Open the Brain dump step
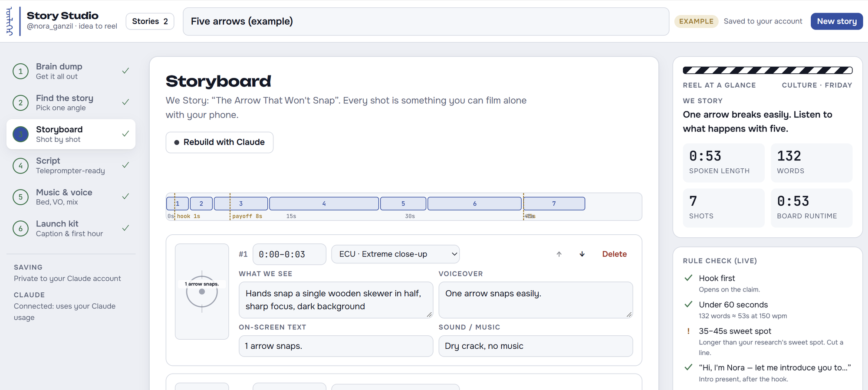Image resolution: width=868 pixels, height=390 pixels. point(71,71)
